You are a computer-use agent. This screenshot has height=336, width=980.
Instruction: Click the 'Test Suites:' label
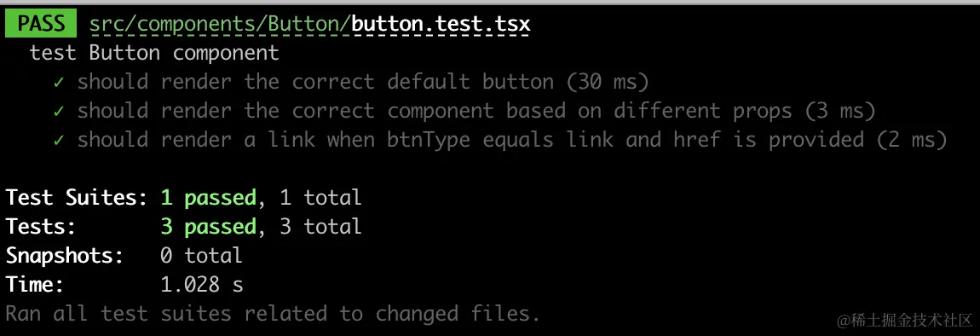pos(77,198)
